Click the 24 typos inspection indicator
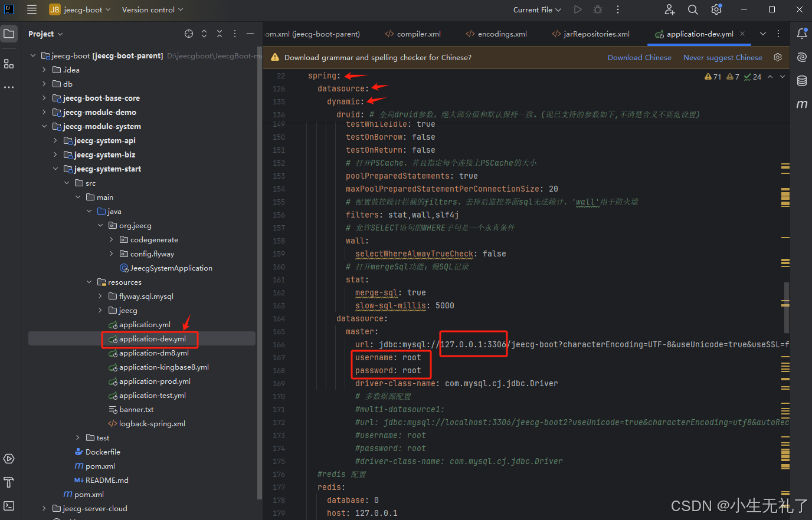 coord(752,77)
